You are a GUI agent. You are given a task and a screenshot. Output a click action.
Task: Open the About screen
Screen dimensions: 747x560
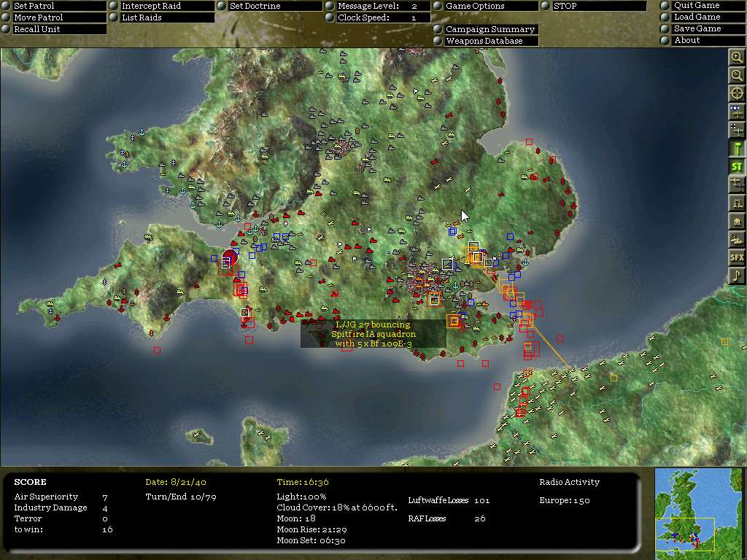tap(708, 40)
